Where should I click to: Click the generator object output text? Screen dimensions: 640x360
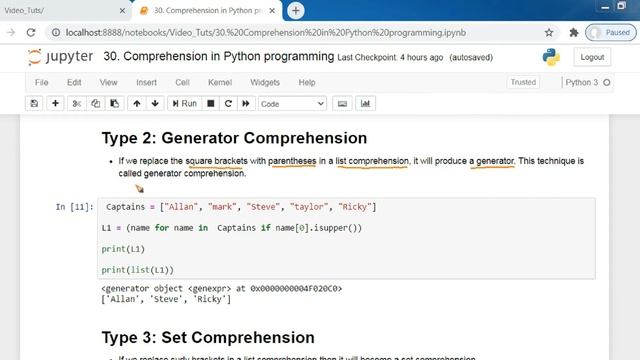[222, 289]
